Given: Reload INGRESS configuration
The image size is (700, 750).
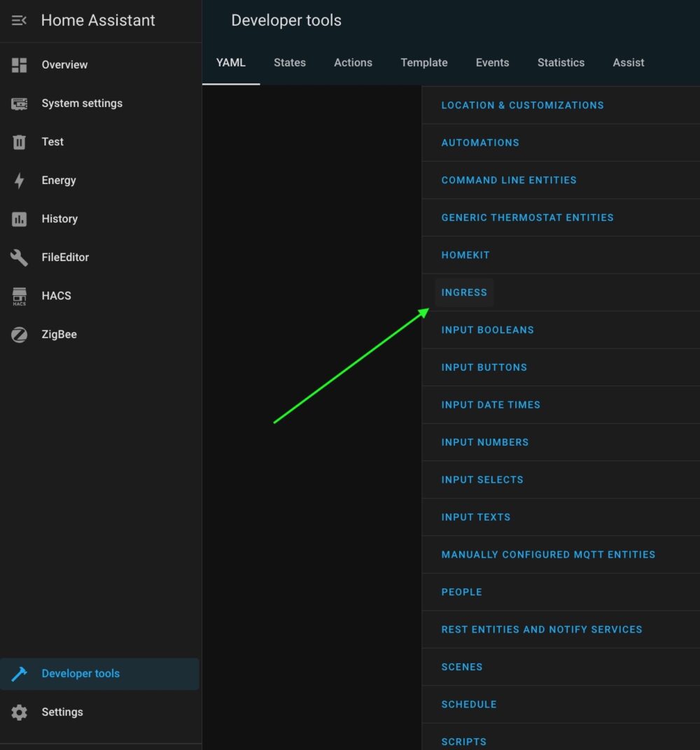Looking at the screenshot, I should (464, 292).
